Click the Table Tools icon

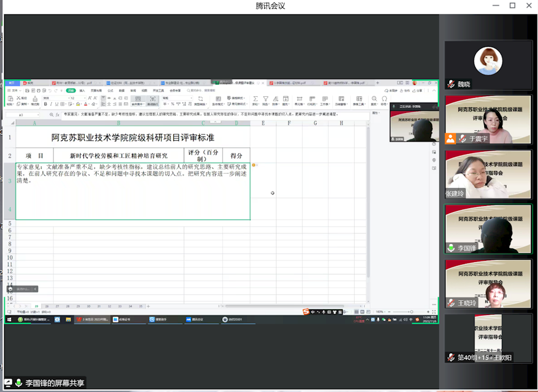tap(359, 99)
